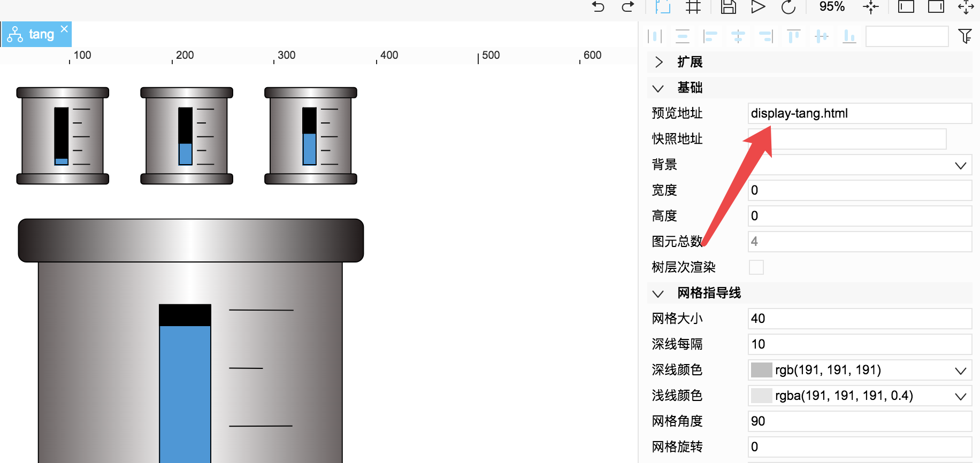Align selected elements to the bottom
Viewport: 980px width, 463px height.
pyautogui.click(x=849, y=36)
